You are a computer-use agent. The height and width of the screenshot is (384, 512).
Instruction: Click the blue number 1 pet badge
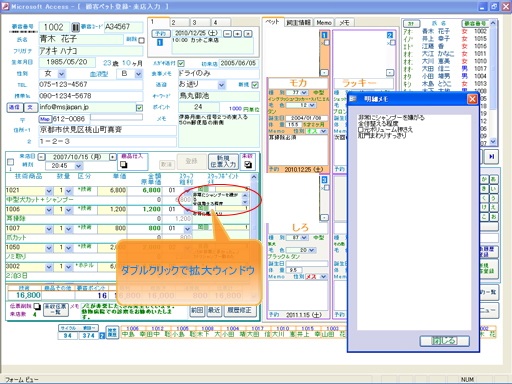(x=324, y=35)
